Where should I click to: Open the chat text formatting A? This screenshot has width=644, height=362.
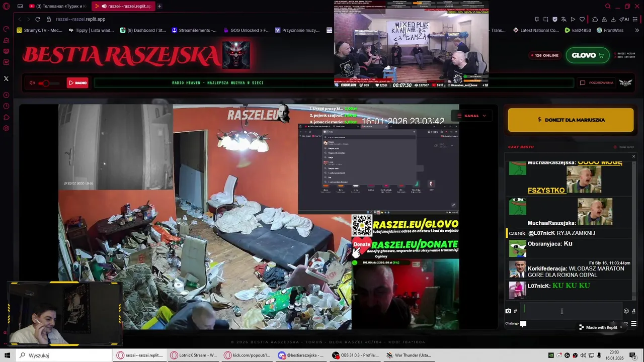(633, 311)
